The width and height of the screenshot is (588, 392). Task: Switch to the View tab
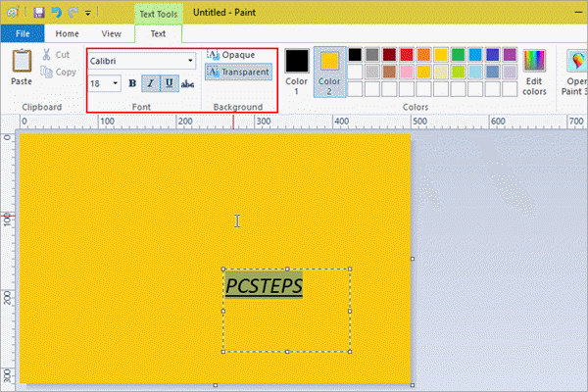(x=112, y=33)
